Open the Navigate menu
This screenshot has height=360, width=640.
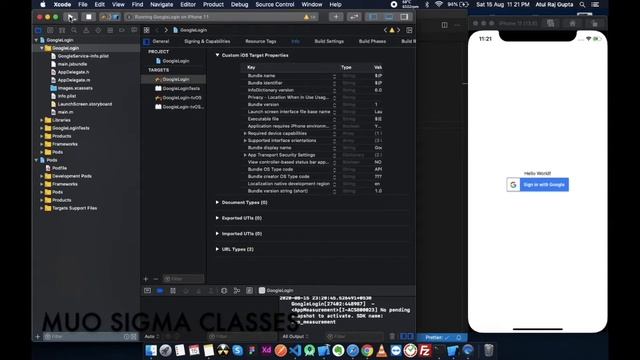pyautogui.click(x=162, y=4)
